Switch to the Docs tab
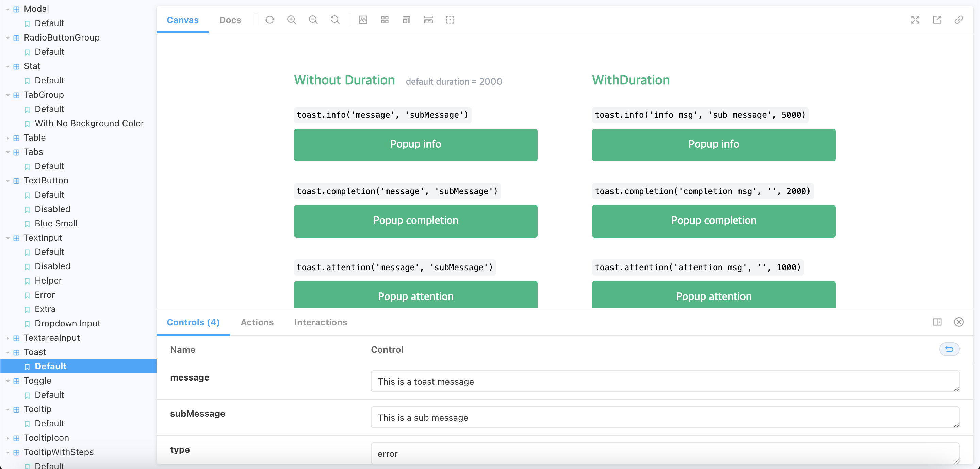The height and width of the screenshot is (469, 980). click(230, 20)
